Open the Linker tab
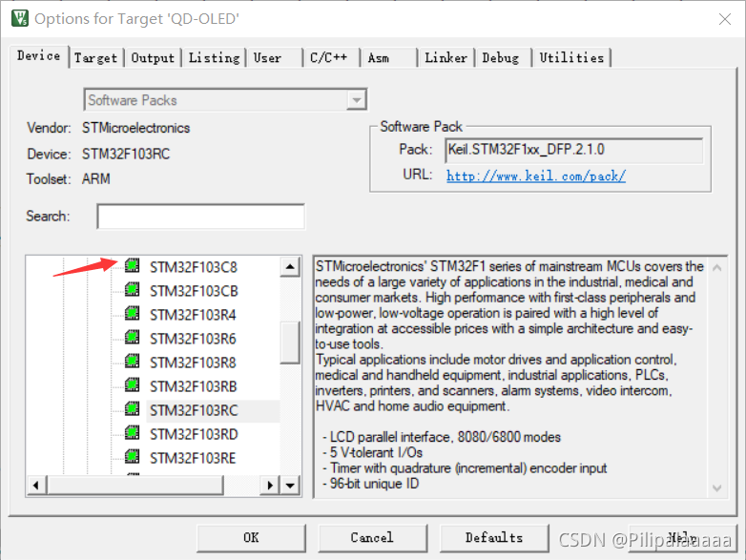This screenshot has width=746, height=560. click(446, 58)
